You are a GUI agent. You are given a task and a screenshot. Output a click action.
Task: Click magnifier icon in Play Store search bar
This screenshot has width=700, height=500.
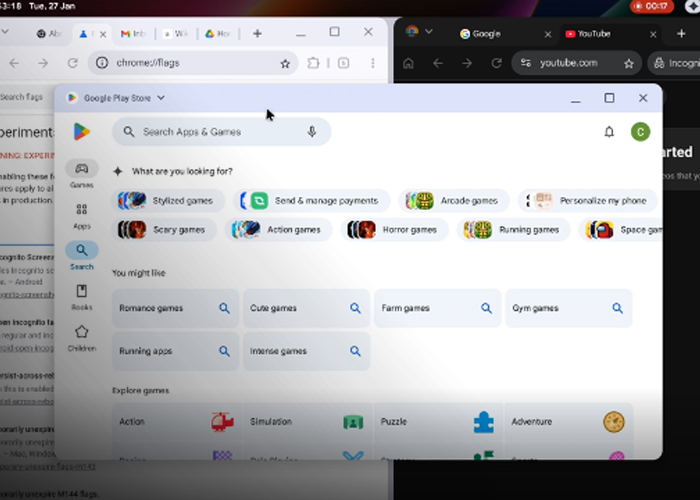click(129, 132)
